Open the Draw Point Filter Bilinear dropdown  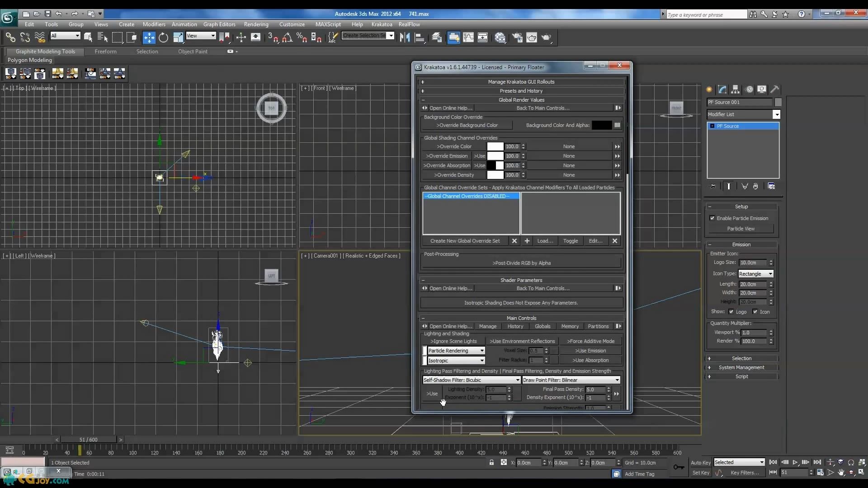(571, 380)
